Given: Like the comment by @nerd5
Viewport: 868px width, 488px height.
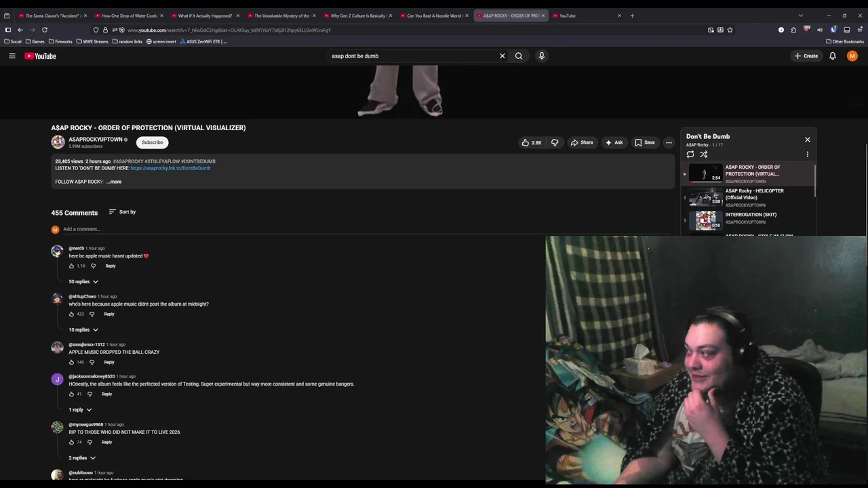Looking at the screenshot, I should (71, 266).
